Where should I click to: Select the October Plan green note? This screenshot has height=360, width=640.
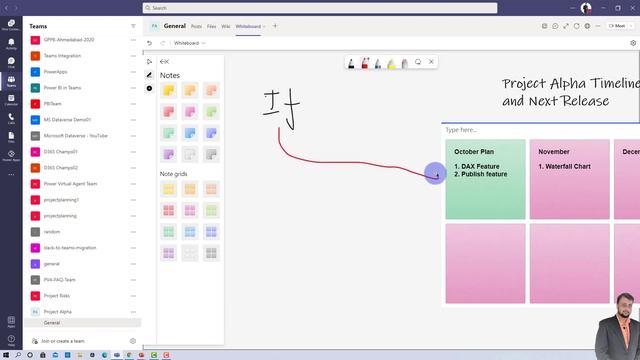pos(485,179)
